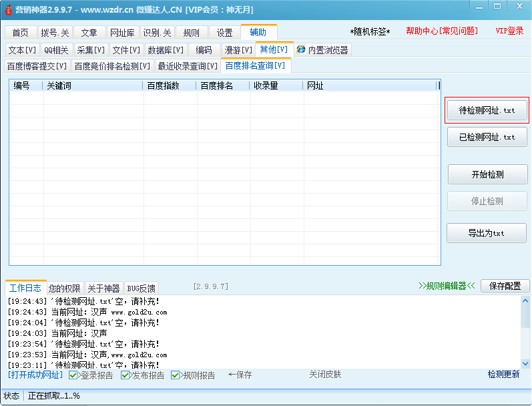Image resolution: width=532 pixels, height=406 pixels.
Task: Expand the 文件[V] sub-tab
Action: 126,50
